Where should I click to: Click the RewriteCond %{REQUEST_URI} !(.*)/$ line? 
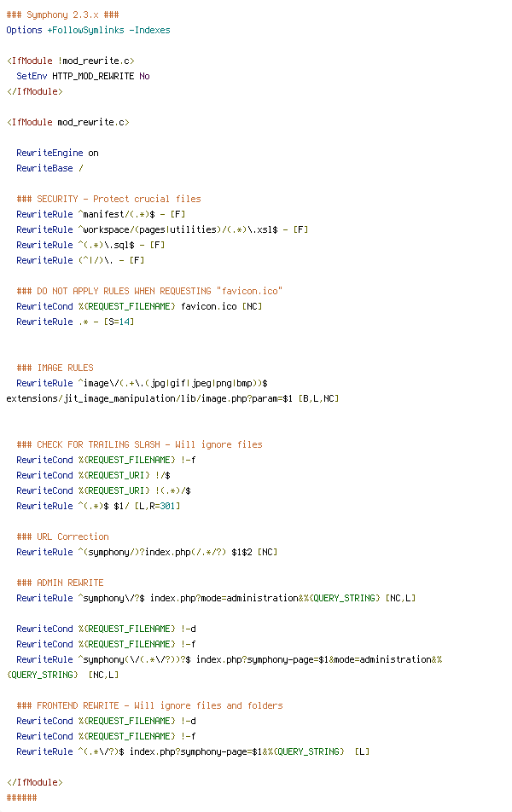[x=103, y=490]
